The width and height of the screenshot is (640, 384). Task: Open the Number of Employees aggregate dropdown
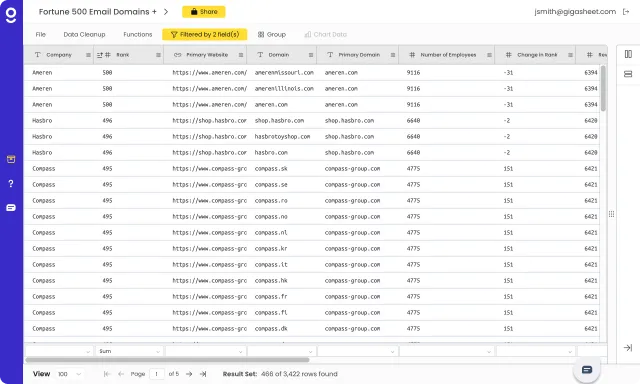(447, 351)
